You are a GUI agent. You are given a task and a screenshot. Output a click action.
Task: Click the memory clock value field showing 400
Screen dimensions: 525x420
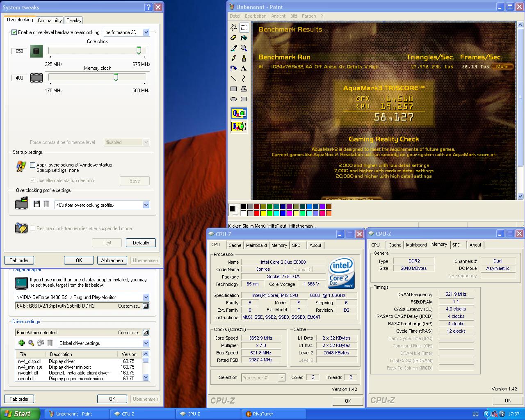(x=19, y=78)
